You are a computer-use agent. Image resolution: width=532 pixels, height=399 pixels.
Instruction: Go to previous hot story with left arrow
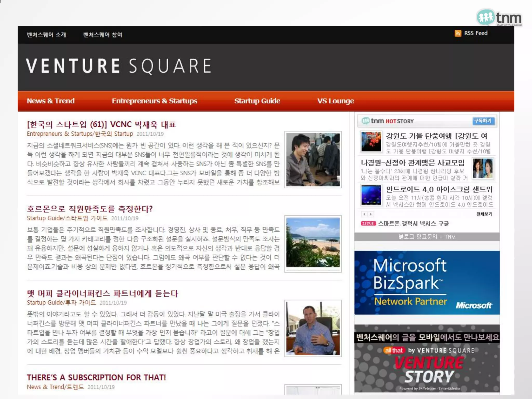click(364, 214)
